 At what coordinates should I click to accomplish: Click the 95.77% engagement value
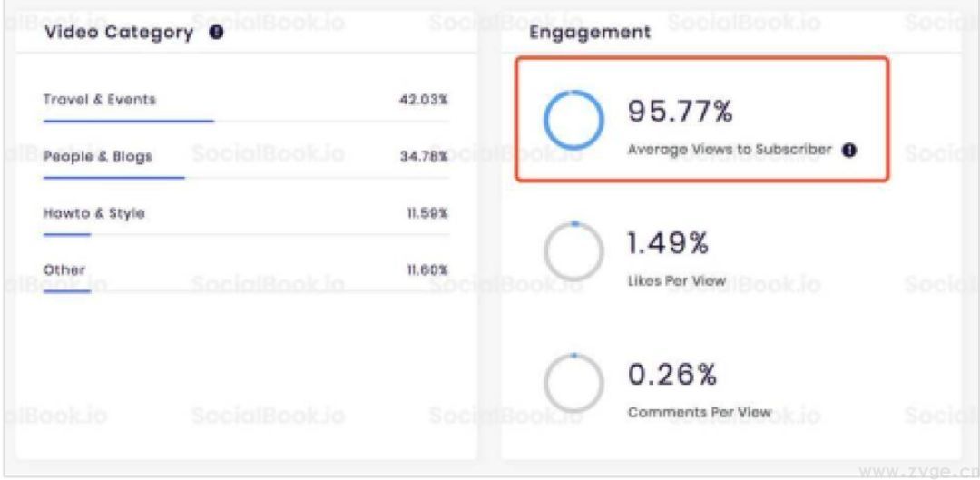coord(681,113)
